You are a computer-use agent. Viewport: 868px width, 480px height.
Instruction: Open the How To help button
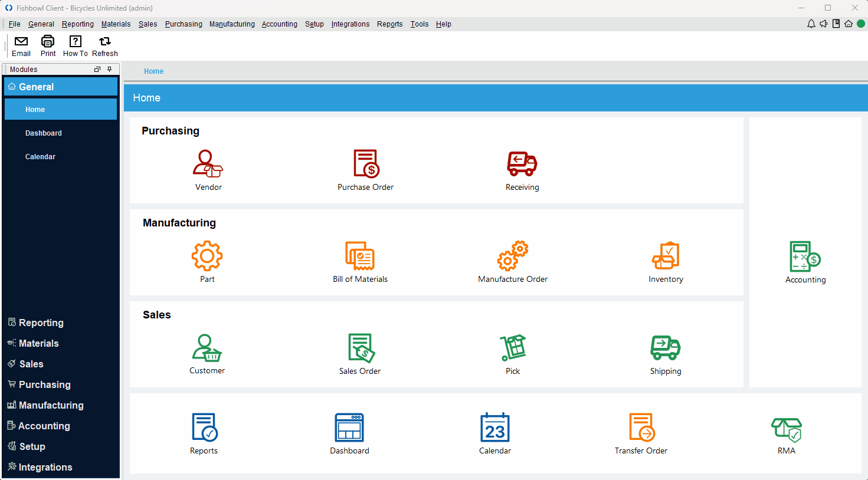(x=76, y=46)
